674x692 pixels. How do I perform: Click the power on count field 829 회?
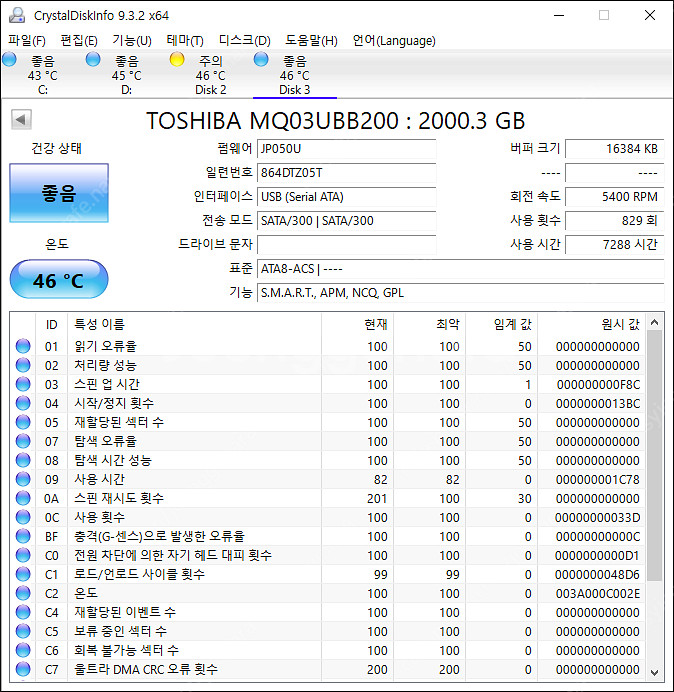point(614,221)
